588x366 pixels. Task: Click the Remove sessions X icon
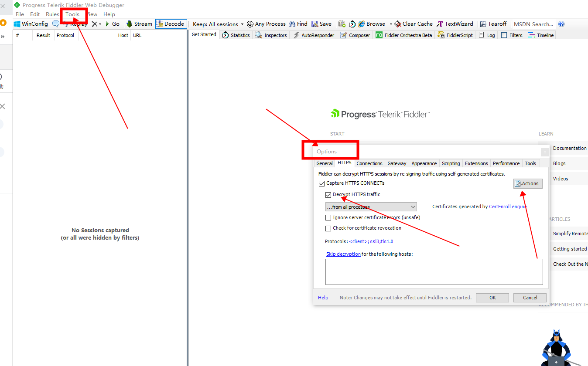point(94,24)
